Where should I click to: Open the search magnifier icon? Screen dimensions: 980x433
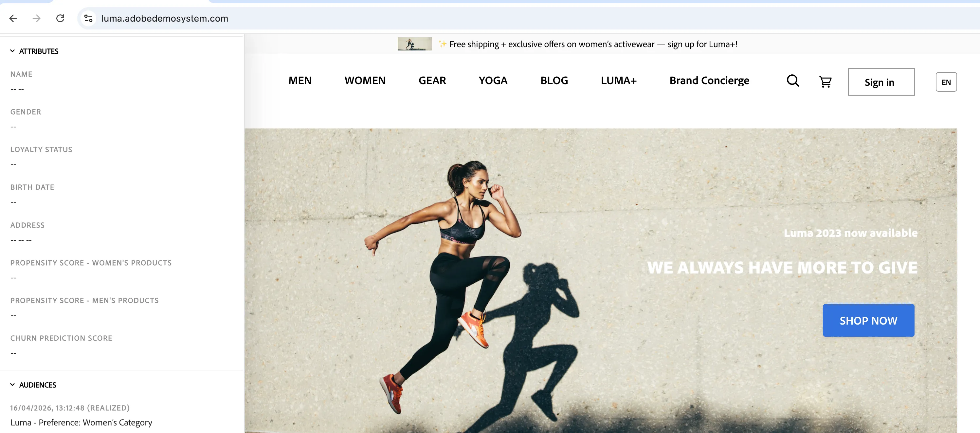pyautogui.click(x=793, y=81)
